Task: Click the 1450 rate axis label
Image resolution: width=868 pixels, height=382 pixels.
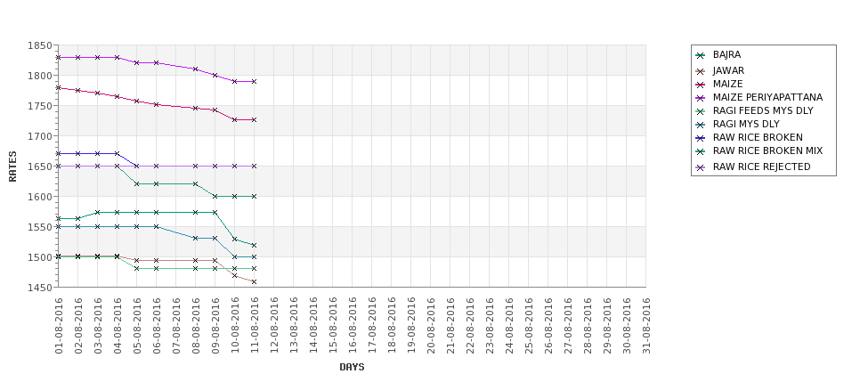Action: pos(39,288)
